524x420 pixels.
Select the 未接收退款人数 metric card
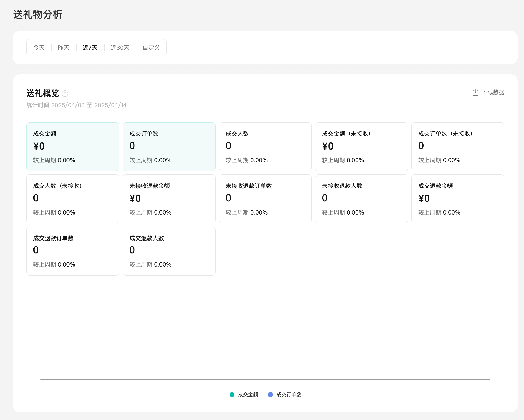(361, 199)
